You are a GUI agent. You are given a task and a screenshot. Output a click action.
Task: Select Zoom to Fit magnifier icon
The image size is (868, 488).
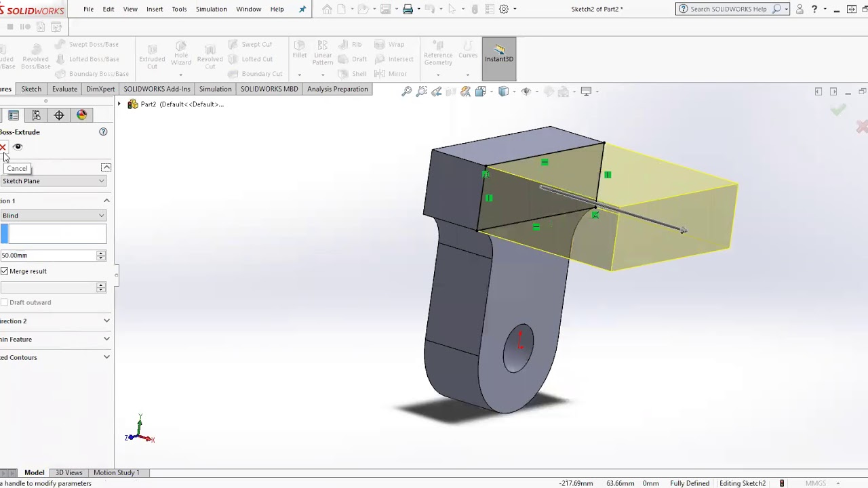pyautogui.click(x=406, y=91)
